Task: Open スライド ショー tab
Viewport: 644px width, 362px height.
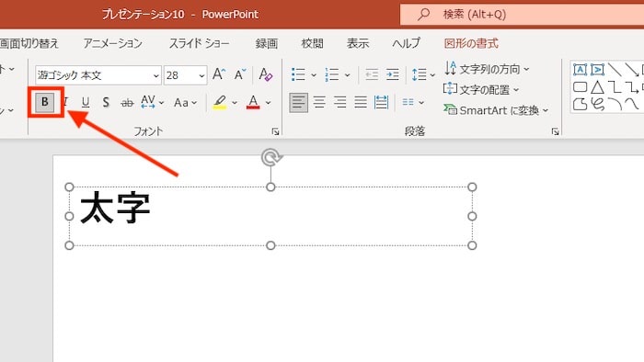Action: click(200, 43)
